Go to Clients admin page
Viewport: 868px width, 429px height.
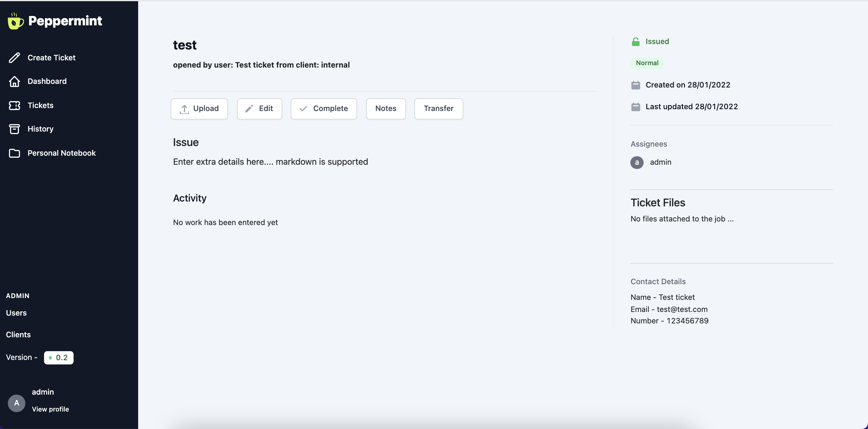(18, 335)
